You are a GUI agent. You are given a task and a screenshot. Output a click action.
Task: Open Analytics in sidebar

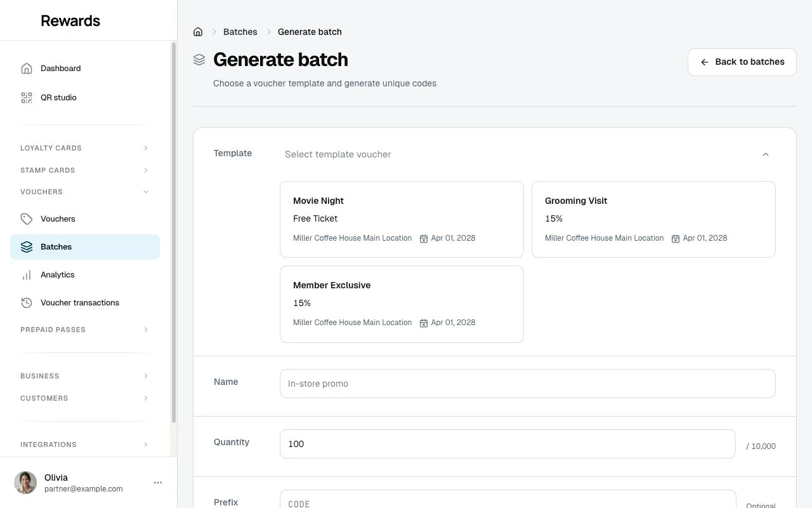point(85,275)
